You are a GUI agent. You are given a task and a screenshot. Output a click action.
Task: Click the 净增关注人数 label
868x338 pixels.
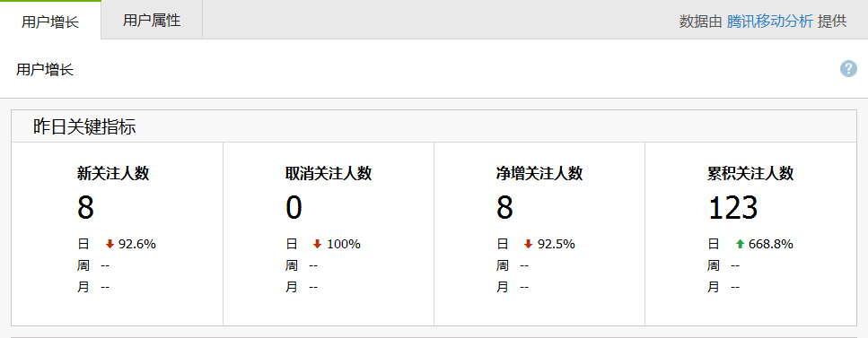coord(539,174)
